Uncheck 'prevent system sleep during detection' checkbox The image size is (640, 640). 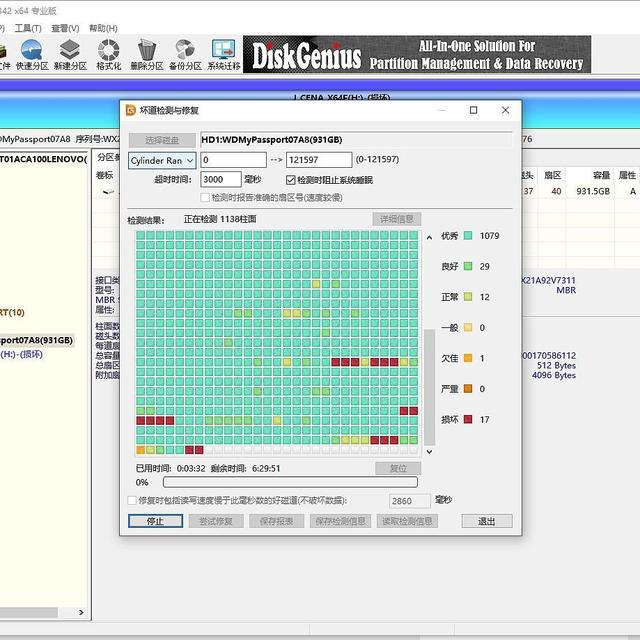(x=291, y=180)
